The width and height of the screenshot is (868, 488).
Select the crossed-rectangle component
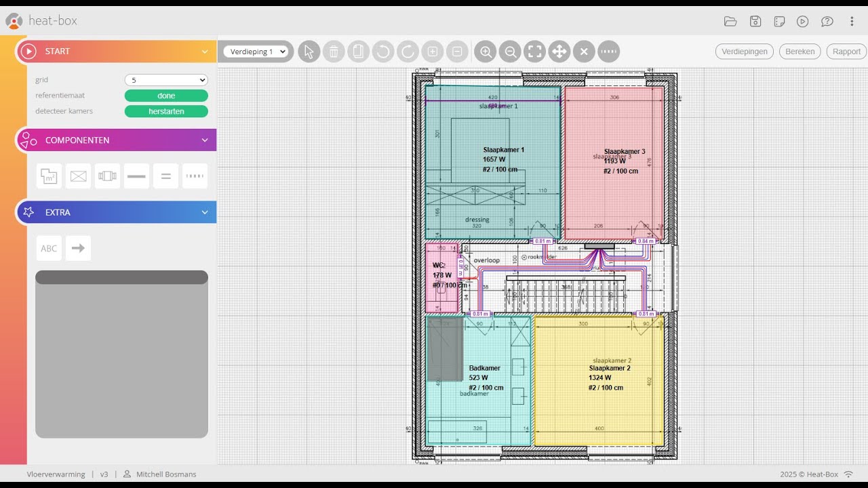pos(78,176)
